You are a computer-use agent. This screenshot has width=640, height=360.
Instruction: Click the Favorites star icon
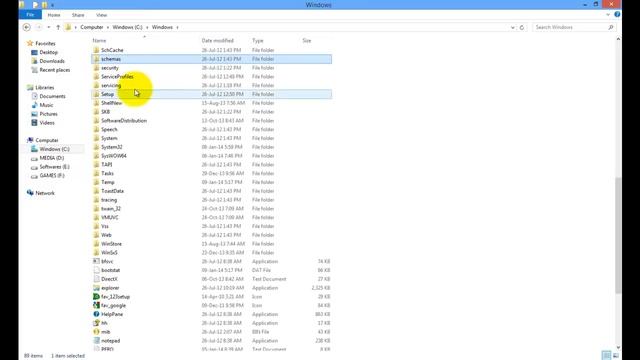click(x=30, y=43)
